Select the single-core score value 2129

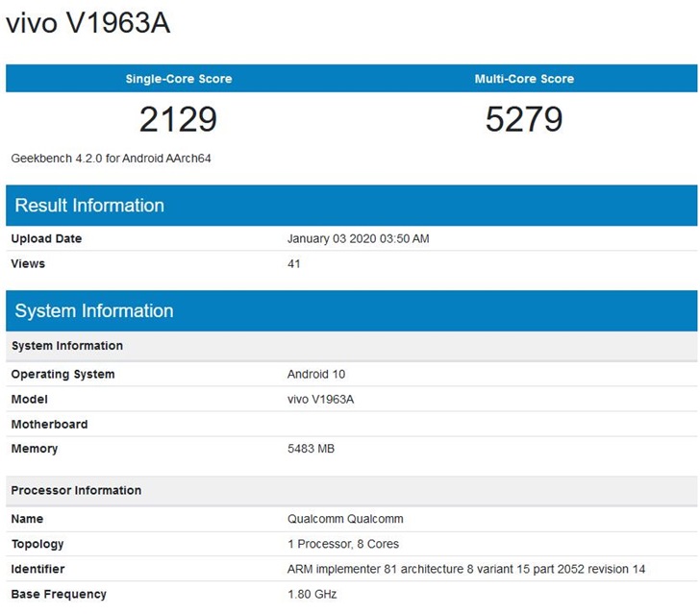point(179,120)
